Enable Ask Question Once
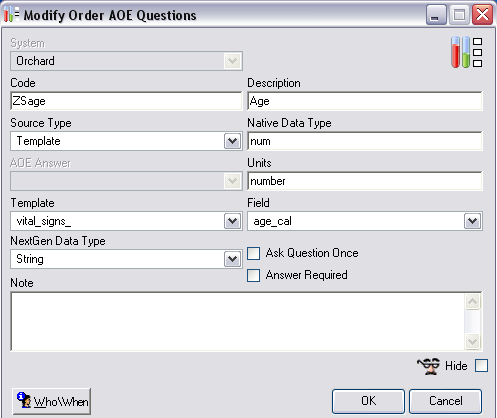This screenshot has width=497, height=418. [x=254, y=253]
